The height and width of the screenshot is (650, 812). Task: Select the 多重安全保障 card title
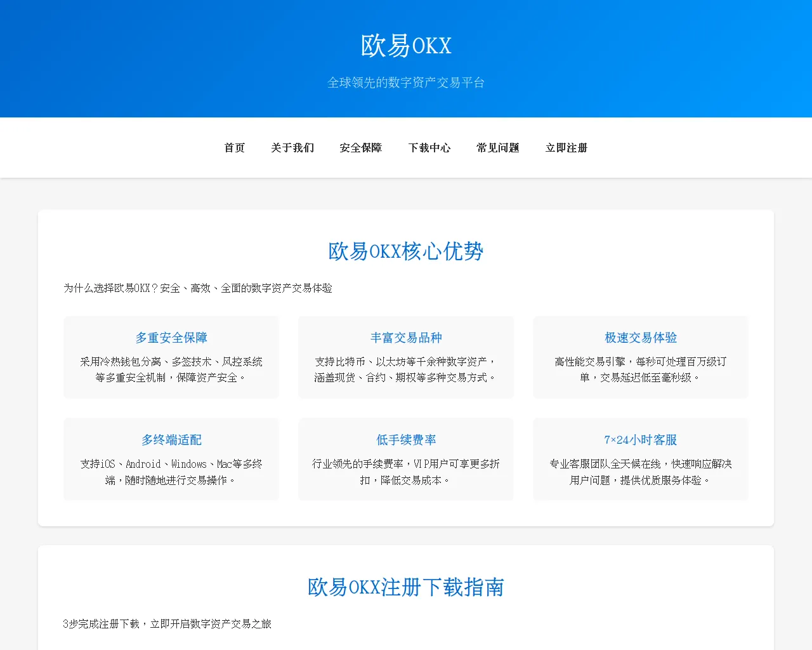coord(171,338)
